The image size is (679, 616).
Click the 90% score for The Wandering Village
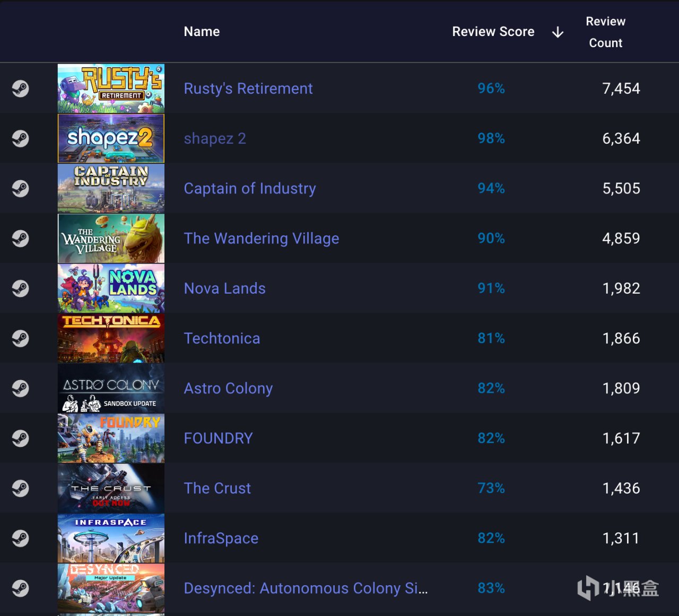[x=491, y=239]
